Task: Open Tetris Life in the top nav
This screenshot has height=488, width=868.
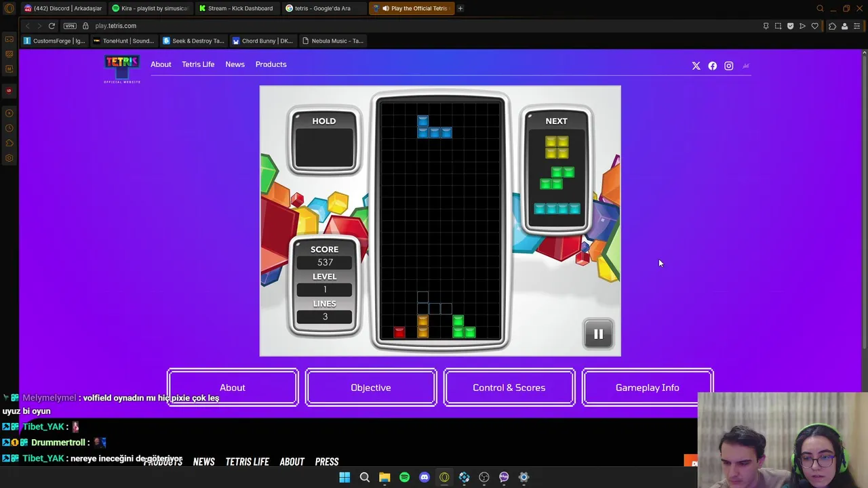Action: (x=198, y=64)
